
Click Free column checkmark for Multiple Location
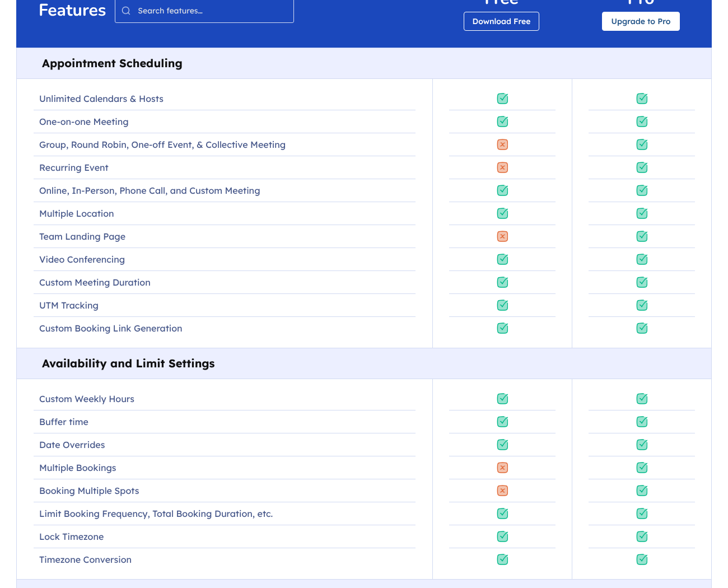(x=503, y=213)
